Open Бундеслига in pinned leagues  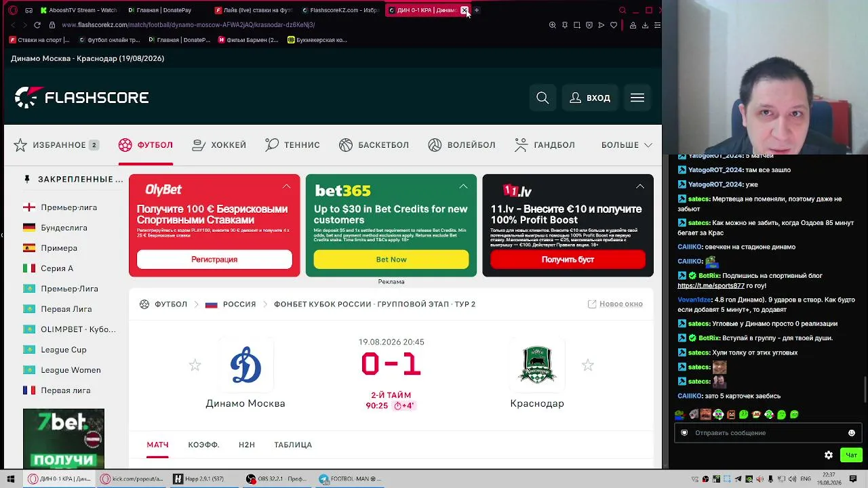pos(64,228)
